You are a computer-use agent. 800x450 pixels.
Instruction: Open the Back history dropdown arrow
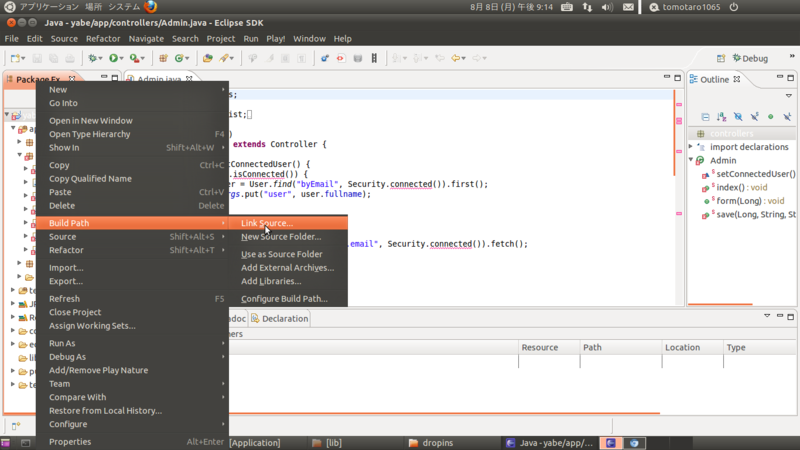tap(463, 59)
